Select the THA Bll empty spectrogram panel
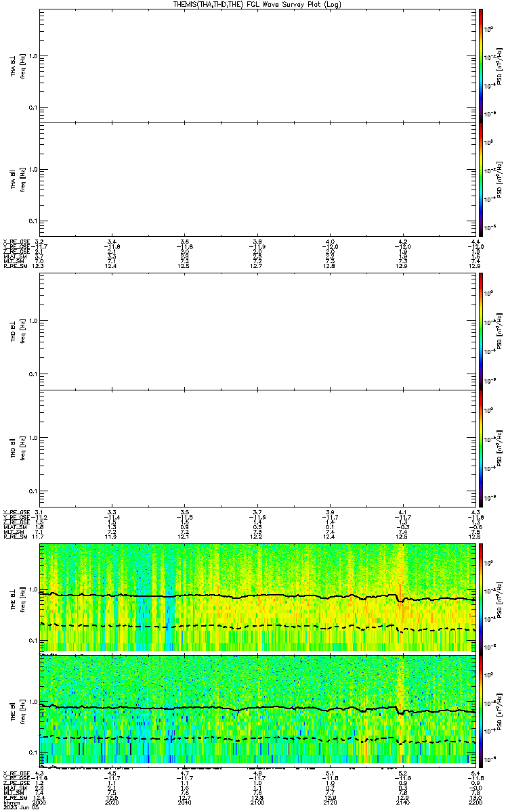Viewport: 508px width, 812px height. [x=258, y=179]
